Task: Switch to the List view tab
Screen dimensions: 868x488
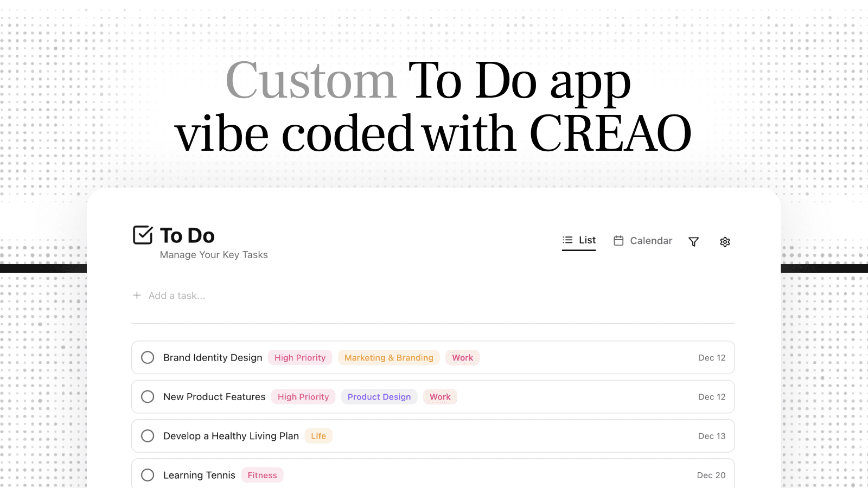Action: coord(579,240)
